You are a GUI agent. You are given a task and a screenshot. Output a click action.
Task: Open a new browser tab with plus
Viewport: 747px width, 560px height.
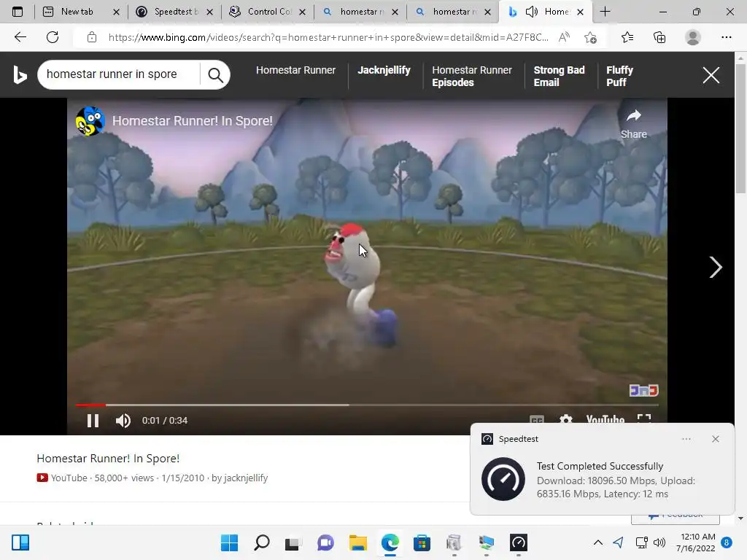605,12
